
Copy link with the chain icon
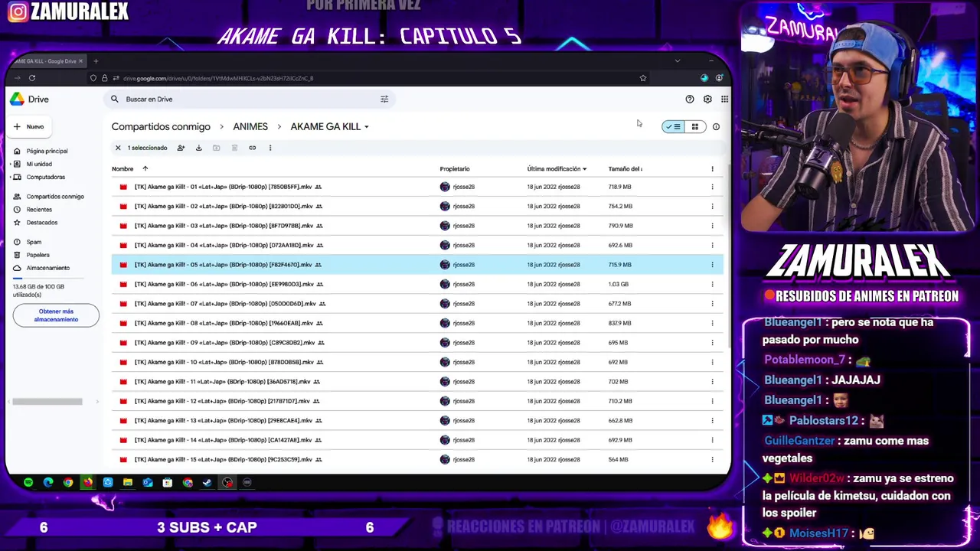(252, 148)
